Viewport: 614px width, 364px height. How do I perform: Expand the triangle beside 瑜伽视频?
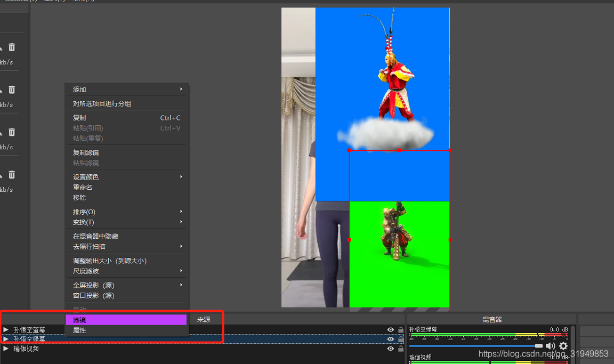6,349
